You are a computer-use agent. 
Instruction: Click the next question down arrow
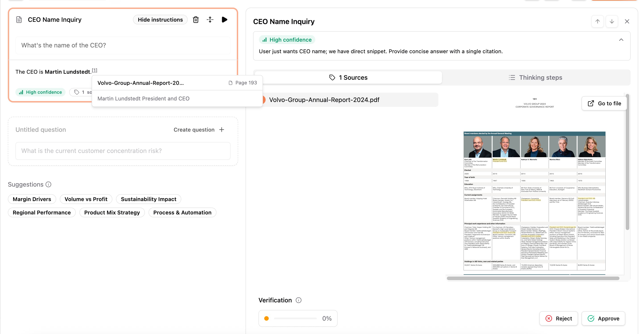(x=611, y=21)
